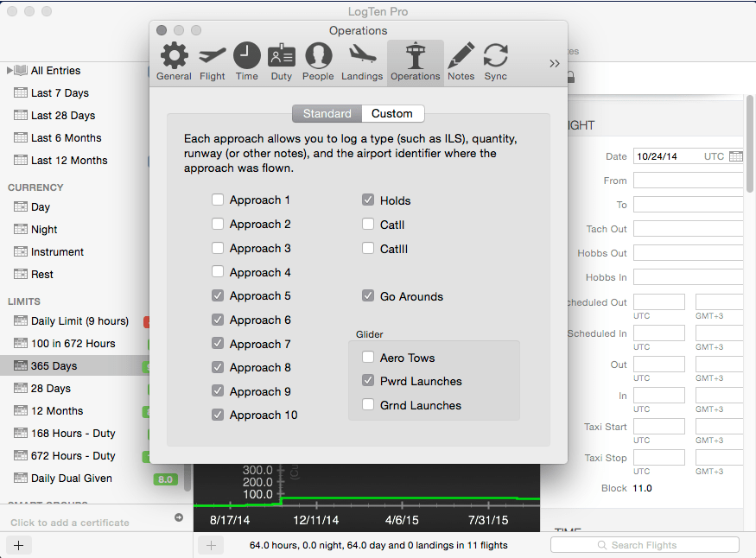Click plus button under sidebar
756x558 pixels.
click(18, 545)
